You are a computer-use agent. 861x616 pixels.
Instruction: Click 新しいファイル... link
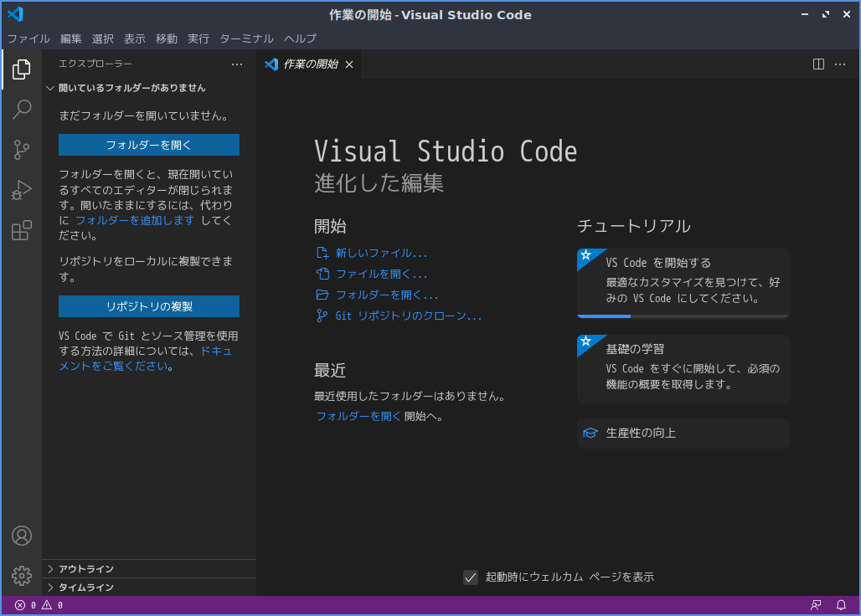[382, 253]
